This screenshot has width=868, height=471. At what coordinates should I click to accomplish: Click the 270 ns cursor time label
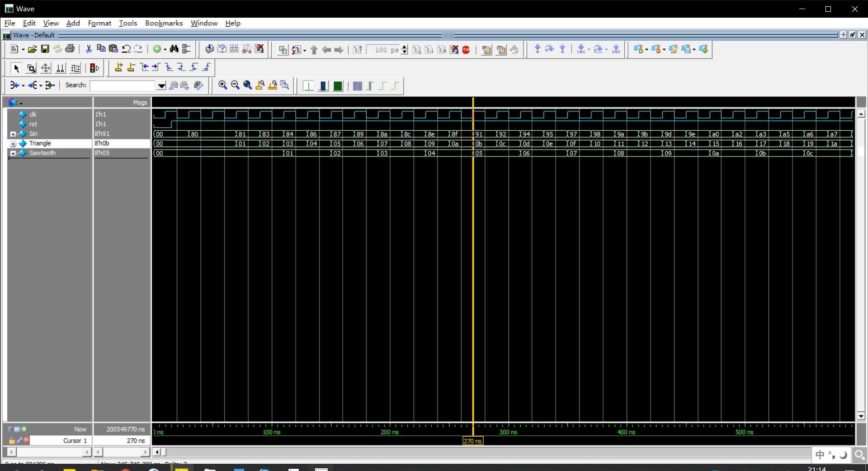tap(473, 441)
